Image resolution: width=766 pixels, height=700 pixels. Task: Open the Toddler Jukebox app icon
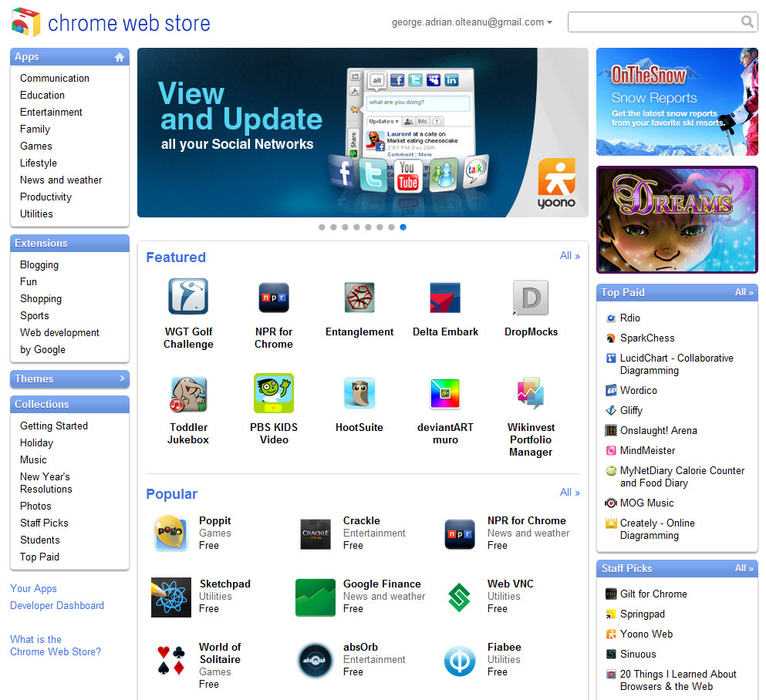[188, 393]
